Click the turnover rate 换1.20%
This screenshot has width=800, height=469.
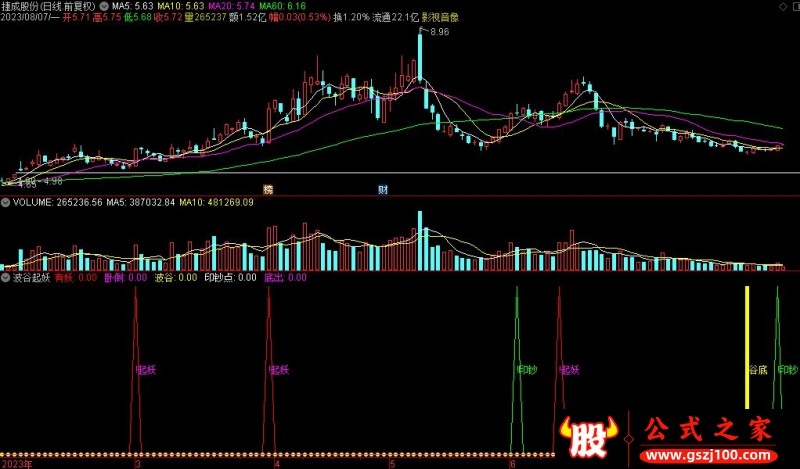[x=352, y=18]
